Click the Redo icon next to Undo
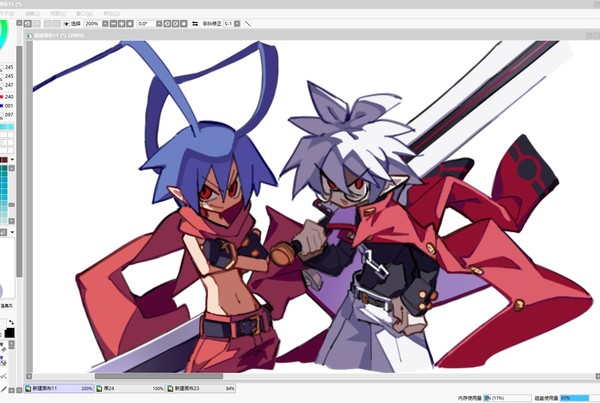 [37, 24]
